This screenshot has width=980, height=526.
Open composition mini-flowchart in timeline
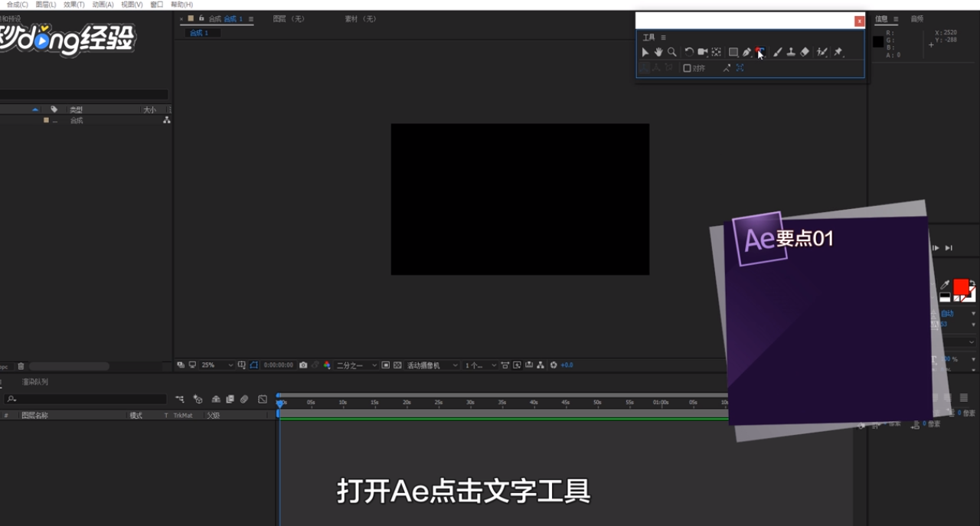pyautogui.click(x=180, y=399)
